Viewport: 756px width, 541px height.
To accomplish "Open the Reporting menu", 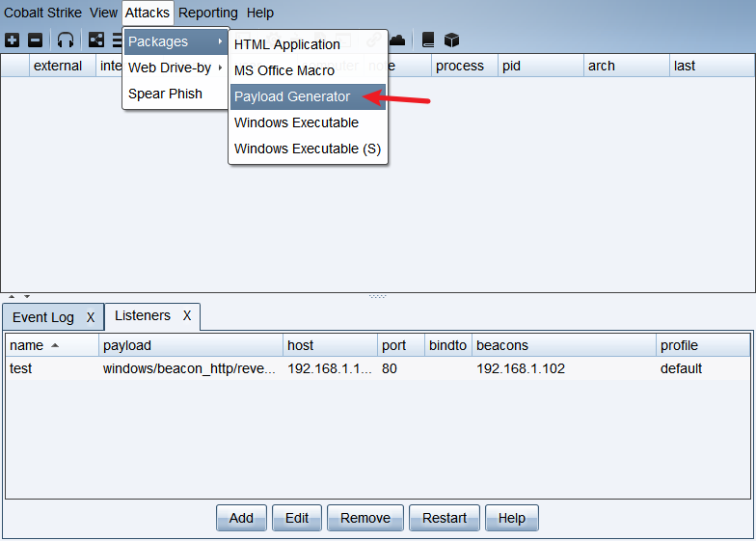I will tap(208, 13).
